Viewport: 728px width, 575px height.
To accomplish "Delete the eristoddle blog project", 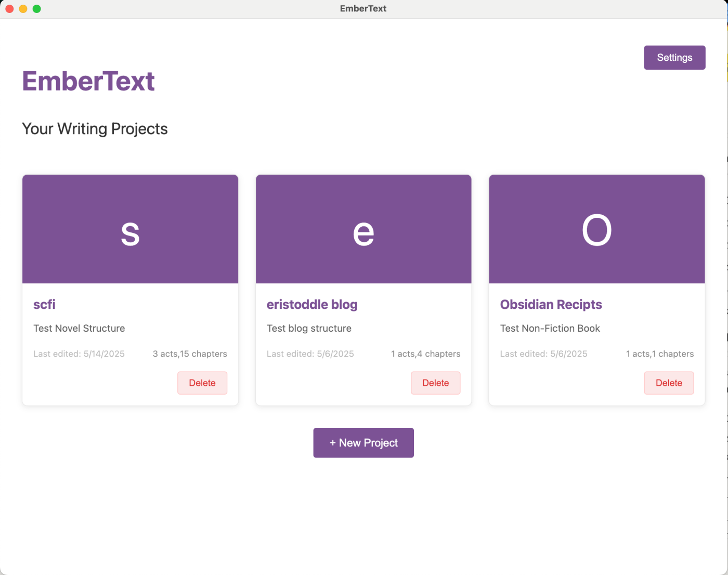I will click(x=435, y=383).
